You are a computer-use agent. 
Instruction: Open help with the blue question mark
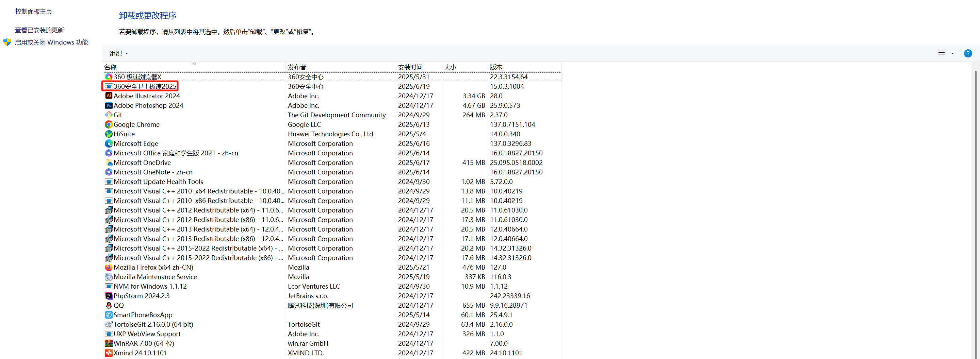(x=968, y=54)
